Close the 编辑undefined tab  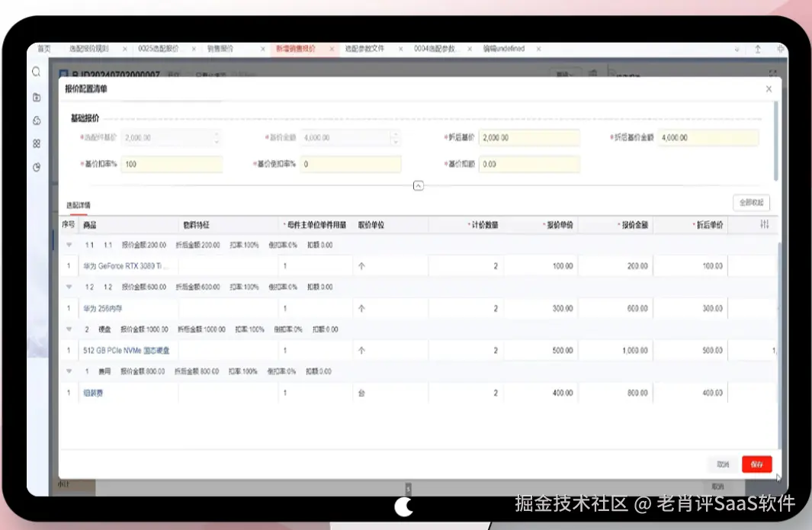(x=538, y=50)
